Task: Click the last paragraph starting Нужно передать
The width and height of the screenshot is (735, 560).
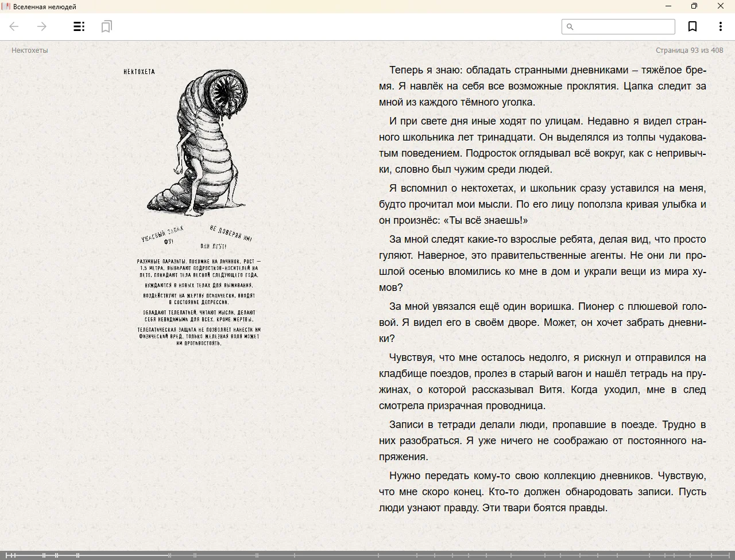Action: pos(542,492)
